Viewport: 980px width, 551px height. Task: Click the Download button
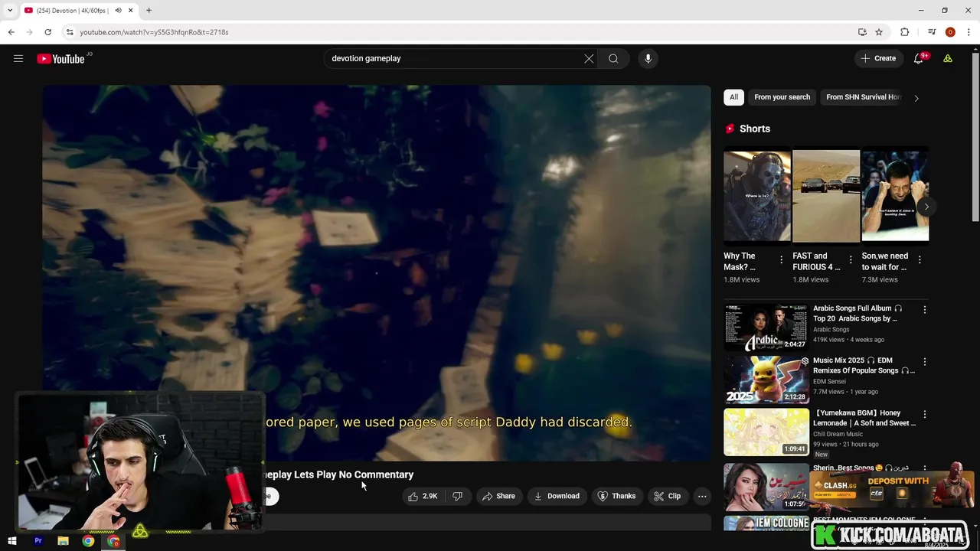[557, 496]
